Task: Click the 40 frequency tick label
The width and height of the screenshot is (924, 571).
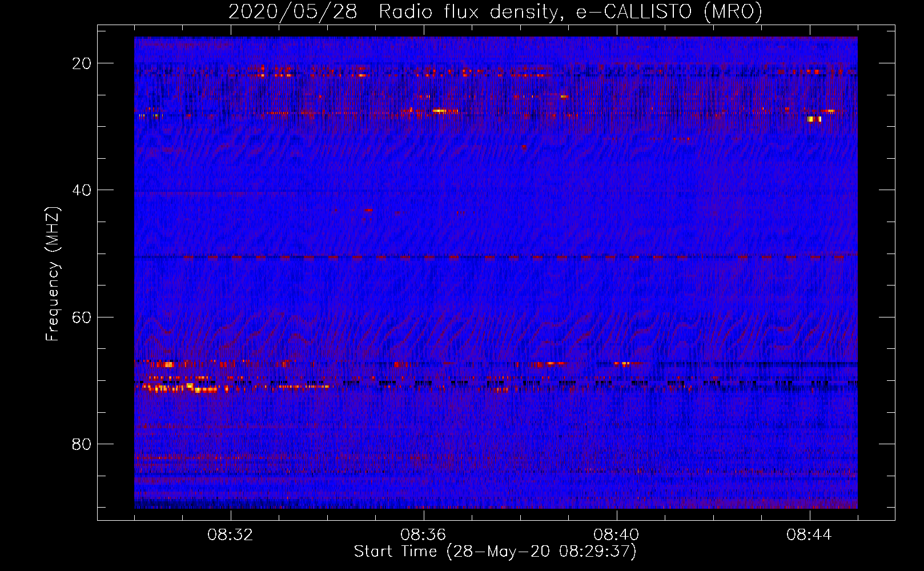Action: [82, 190]
